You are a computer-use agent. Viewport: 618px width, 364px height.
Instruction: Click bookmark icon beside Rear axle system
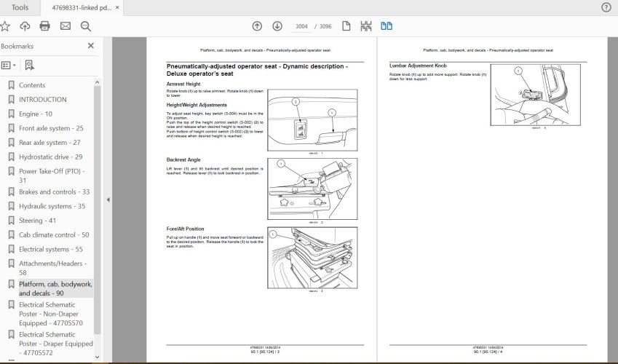click(x=12, y=143)
